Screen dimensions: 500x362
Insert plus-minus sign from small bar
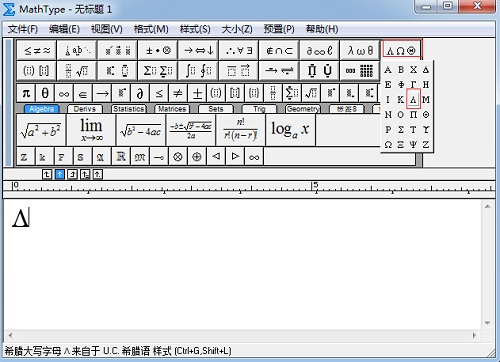(x=197, y=93)
